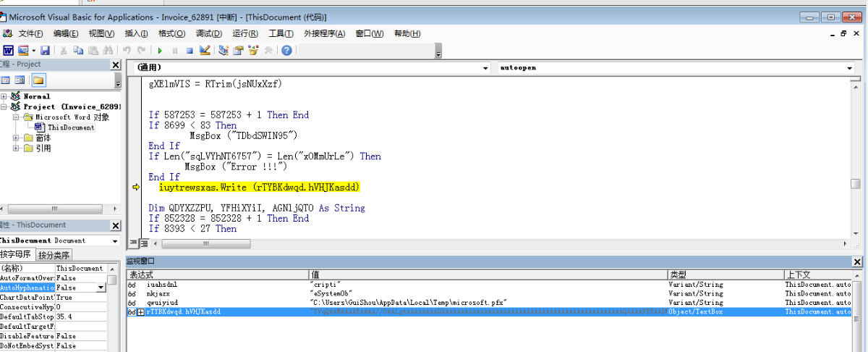Viewport: 868px width, 352px height.
Task: Switch to 按字母序 tab
Action: tap(17, 254)
